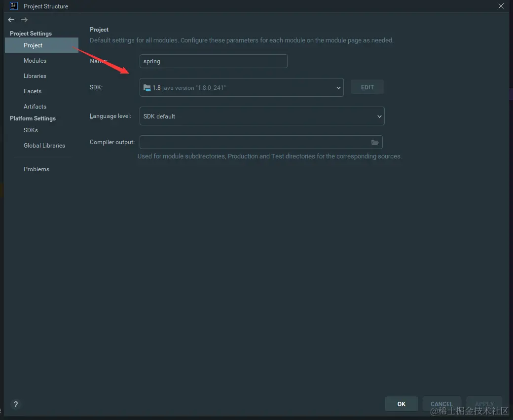Close the Project Structure dialog
This screenshot has width=513, height=420.
[x=501, y=6]
